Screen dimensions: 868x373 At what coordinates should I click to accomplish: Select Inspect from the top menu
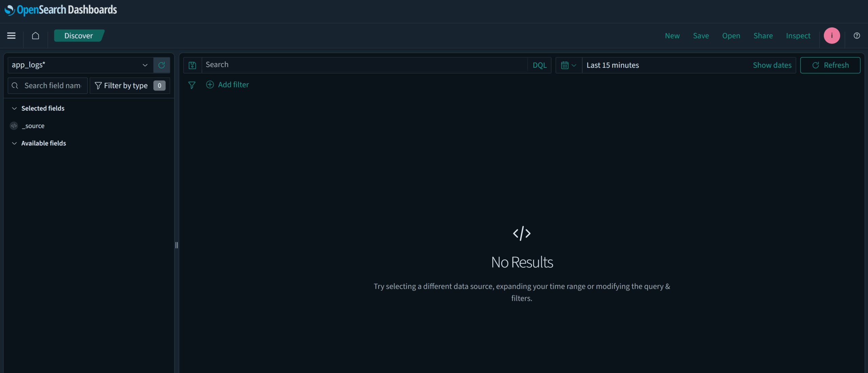coord(798,35)
